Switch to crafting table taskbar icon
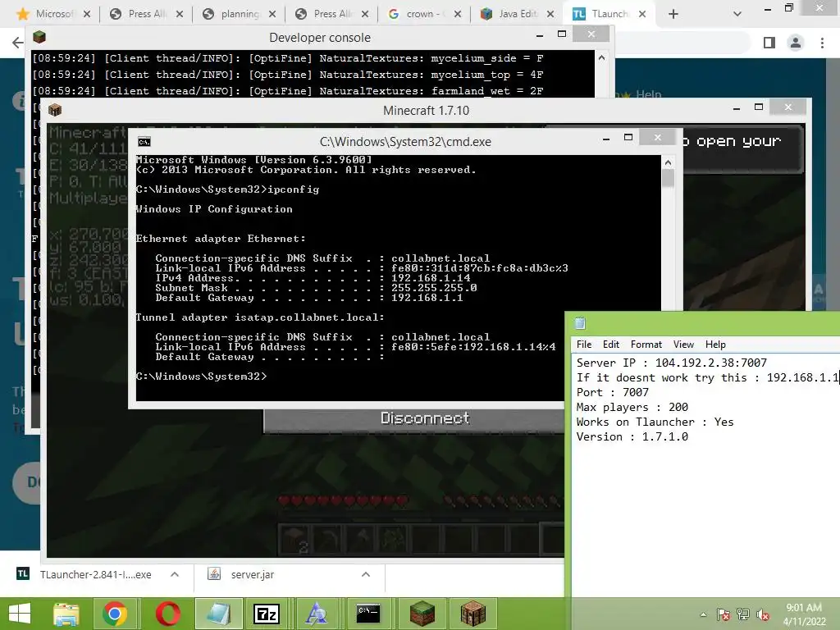This screenshot has height=630, width=840. [473, 614]
